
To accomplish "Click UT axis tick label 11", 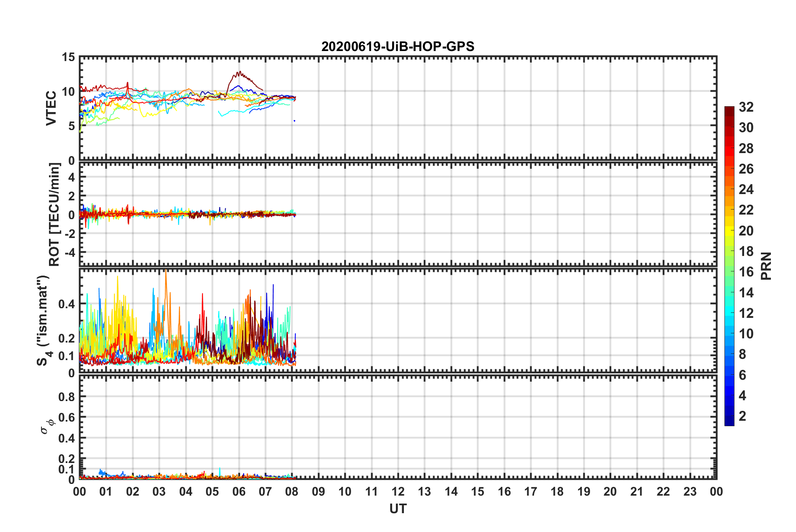I will (372, 491).
